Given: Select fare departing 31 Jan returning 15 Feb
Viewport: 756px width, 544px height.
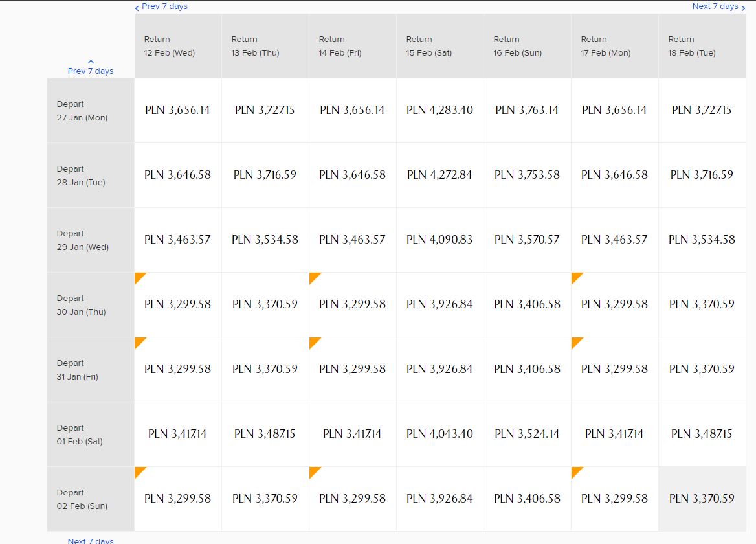Looking at the screenshot, I should point(439,369).
